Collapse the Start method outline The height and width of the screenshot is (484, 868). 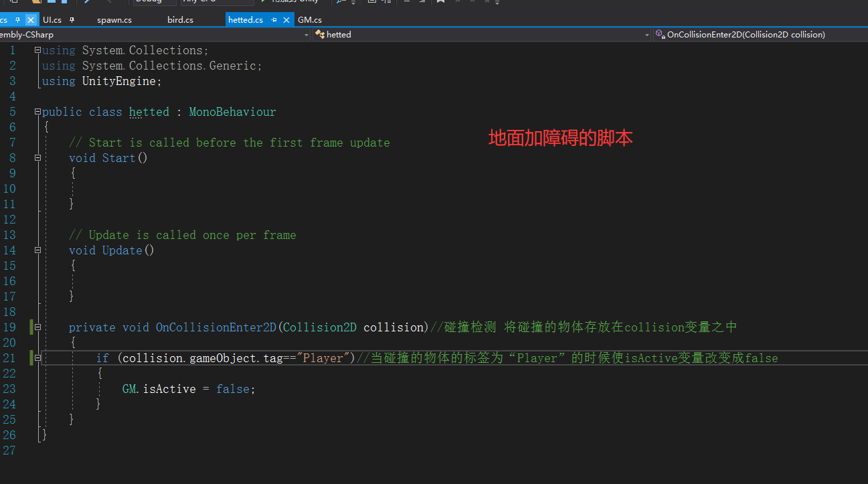tap(37, 158)
